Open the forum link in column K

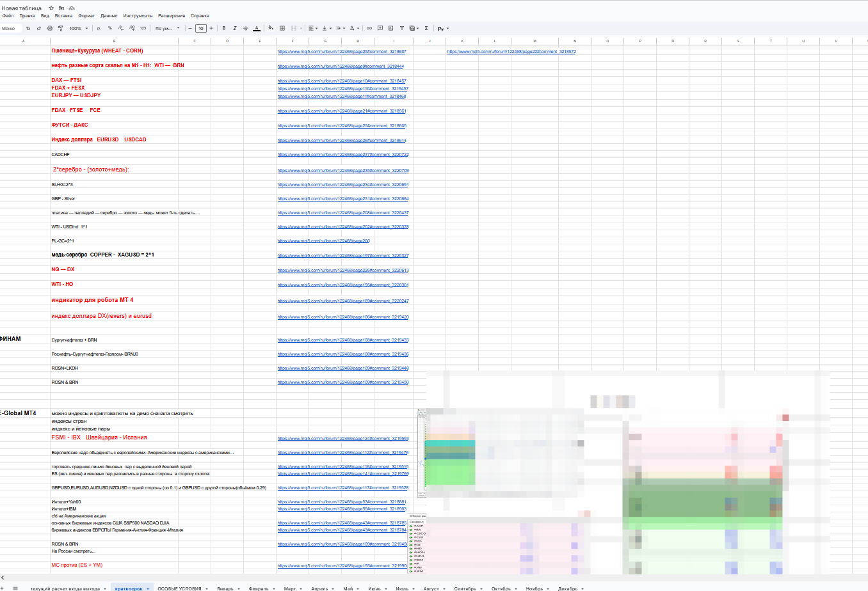pos(511,52)
